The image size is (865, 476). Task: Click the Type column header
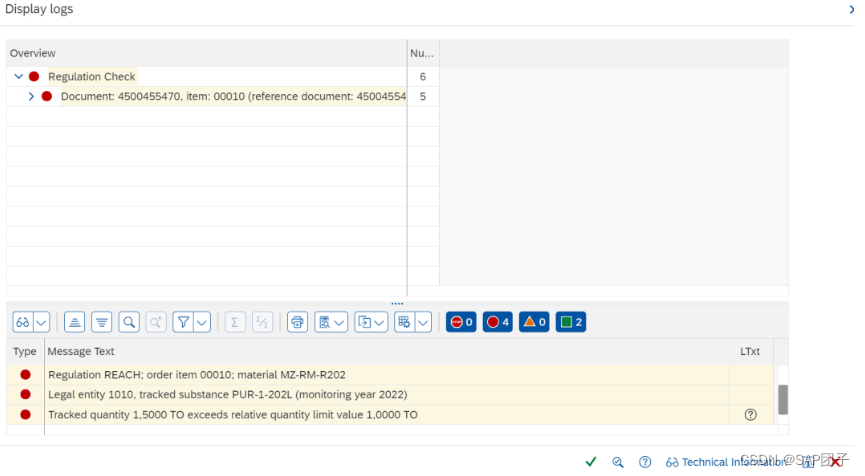coord(25,352)
